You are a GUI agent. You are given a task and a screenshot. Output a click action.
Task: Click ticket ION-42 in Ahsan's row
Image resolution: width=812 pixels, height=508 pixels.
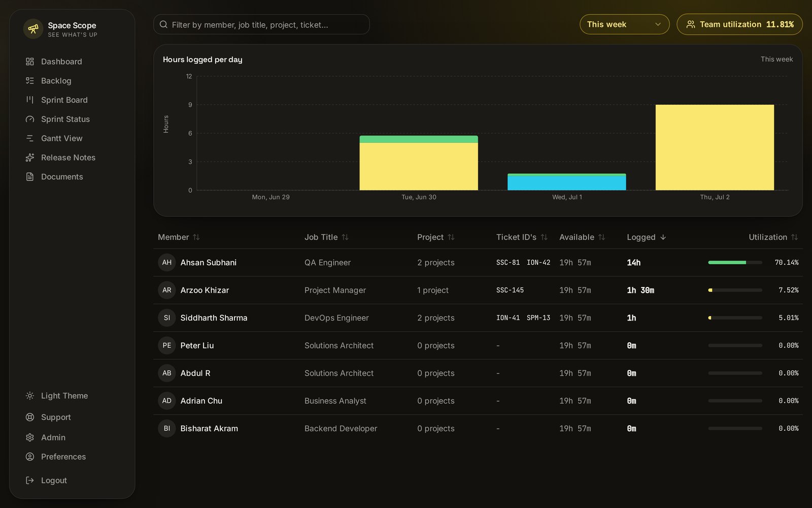tap(538, 263)
